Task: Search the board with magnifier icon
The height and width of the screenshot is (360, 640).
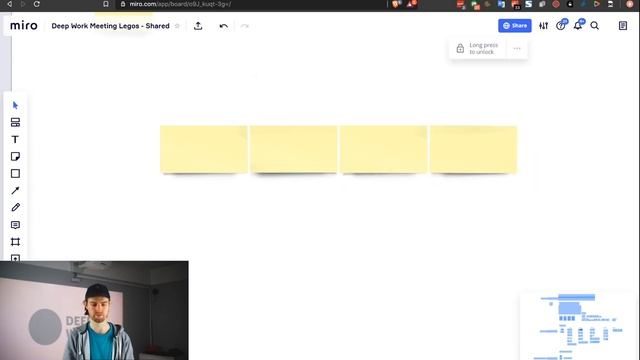Action: point(595,26)
